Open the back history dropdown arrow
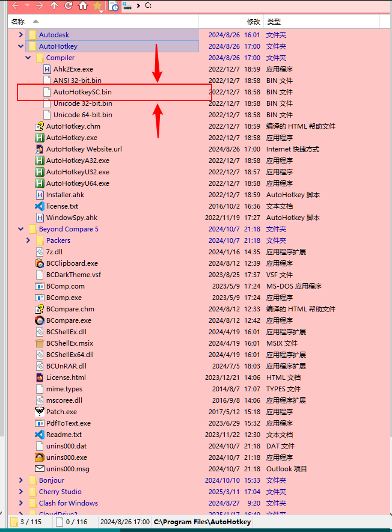Image resolution: width=392 pixels, height=532 pixels. click(x=28, y=5)
